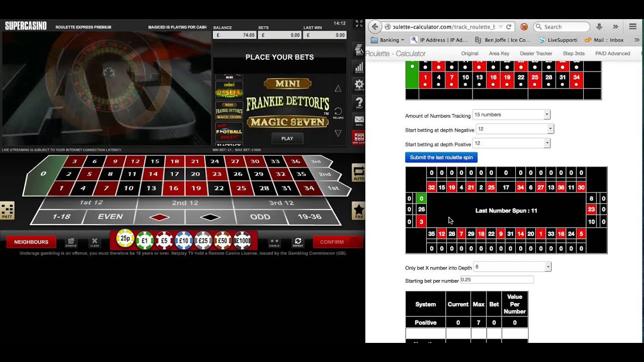The image size is (644, 362).
Task: Open the Original tab in Roulette Calculator
Action: coord(470,53)
